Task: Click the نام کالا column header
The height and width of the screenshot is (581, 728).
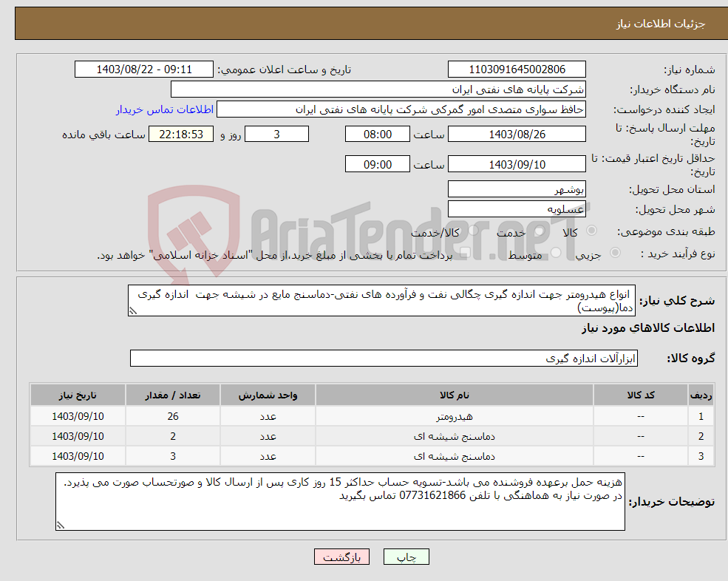Action: (x=455, y=395)
